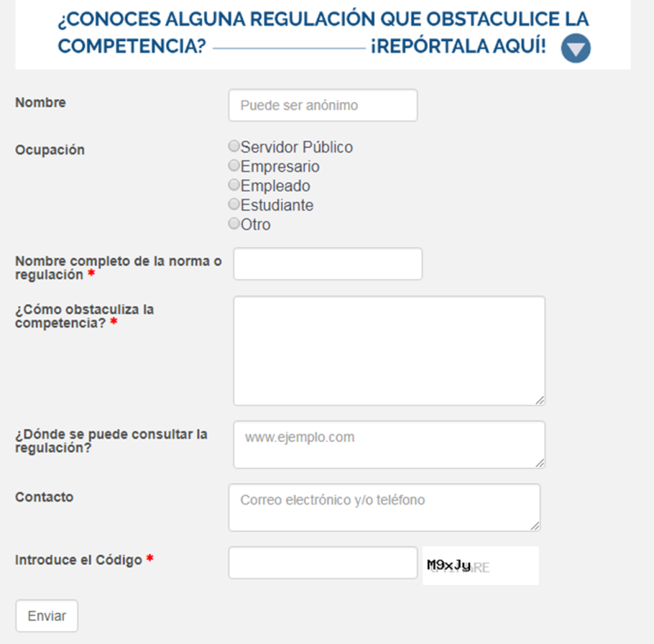Submit the form with Enviar
The height and width of the screenshot is (644, 654).
(47, 615)
